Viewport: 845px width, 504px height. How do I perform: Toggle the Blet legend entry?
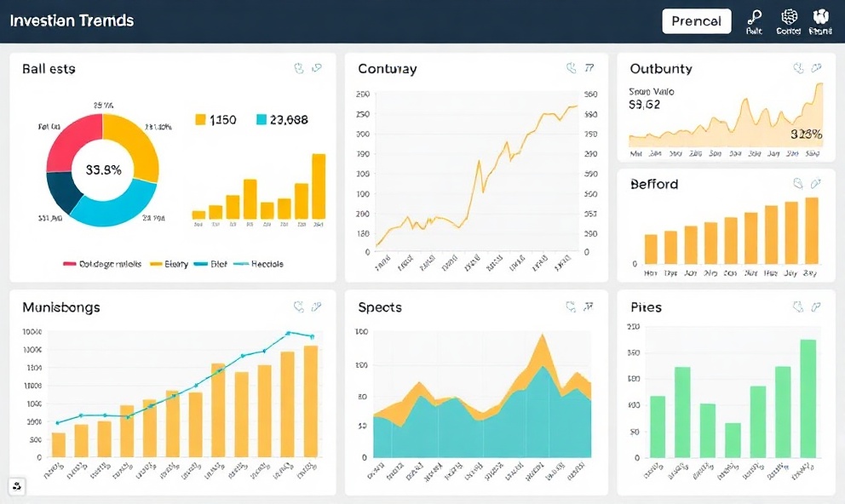(x=210, y=264)
